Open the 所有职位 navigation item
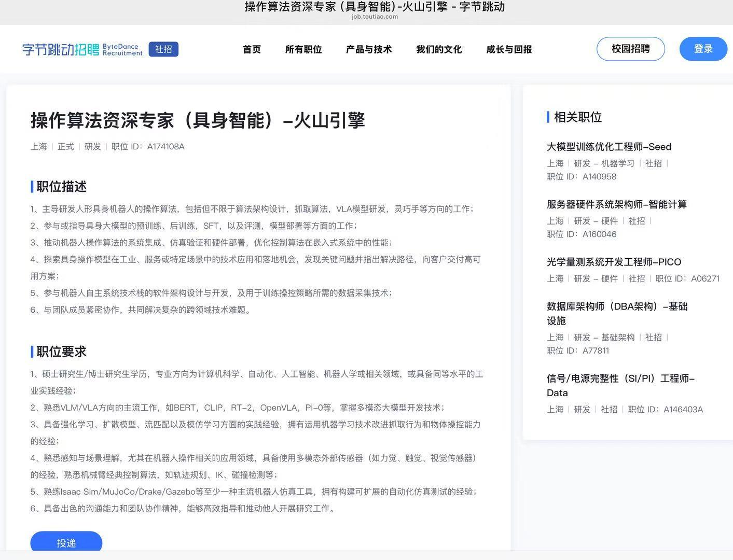Viewport: 733px width, 560px height. click(303, 49)
